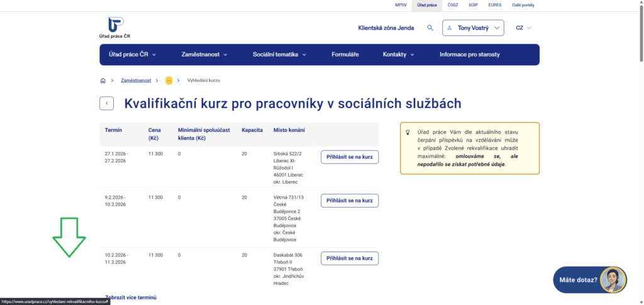Expand the Úřad práce ČR menu

(132, 55)
